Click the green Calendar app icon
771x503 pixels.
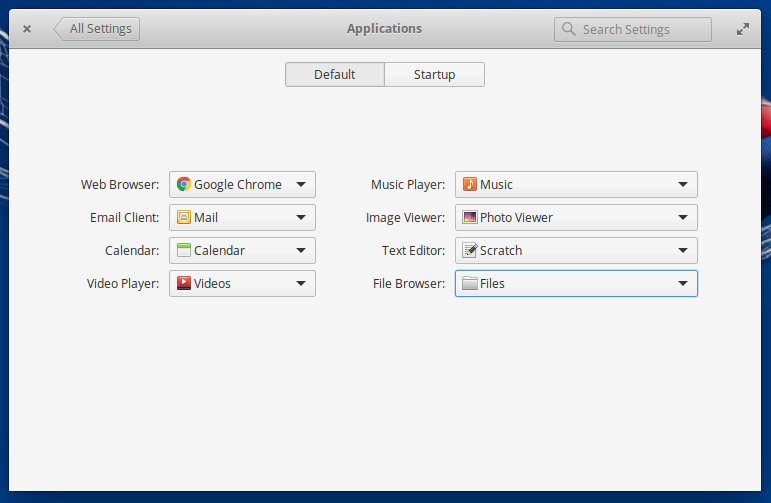click(184, 250)
